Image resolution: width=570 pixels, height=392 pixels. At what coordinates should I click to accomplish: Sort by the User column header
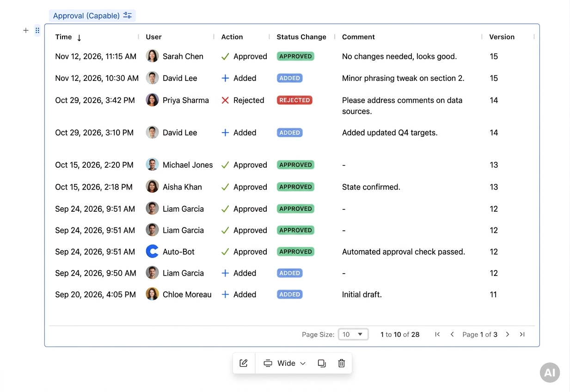pos(154,37)
